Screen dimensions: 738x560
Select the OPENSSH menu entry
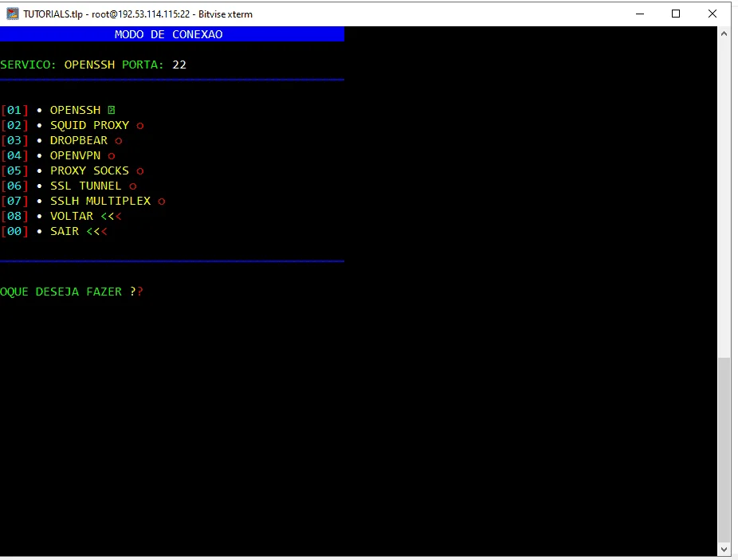coord(75,110)
